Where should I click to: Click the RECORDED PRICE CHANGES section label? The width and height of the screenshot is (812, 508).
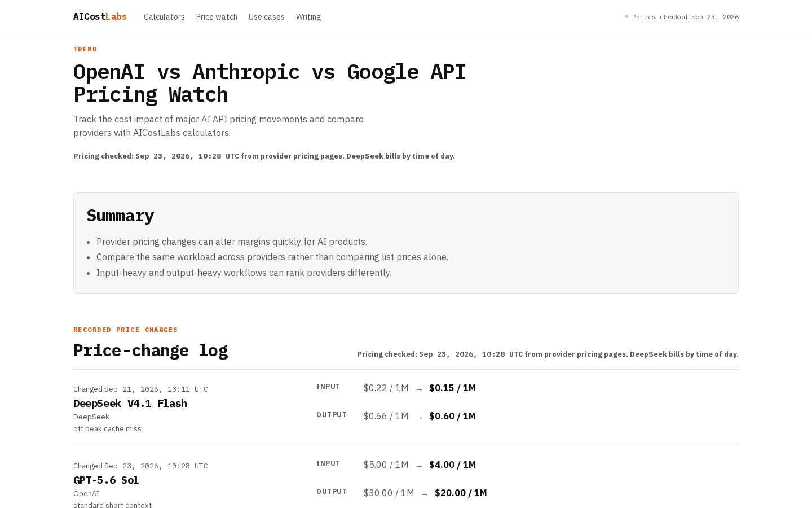click(125, 330)
